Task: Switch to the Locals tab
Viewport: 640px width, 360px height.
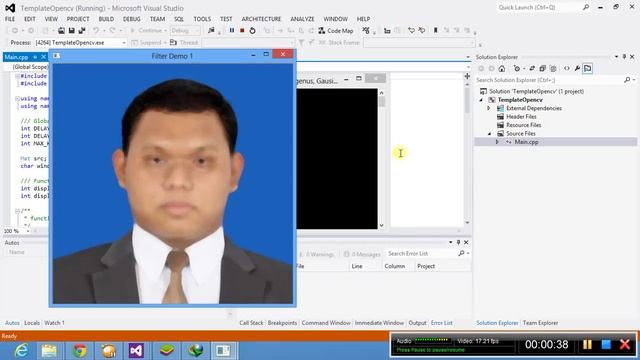Action: [x=32, y=323]
